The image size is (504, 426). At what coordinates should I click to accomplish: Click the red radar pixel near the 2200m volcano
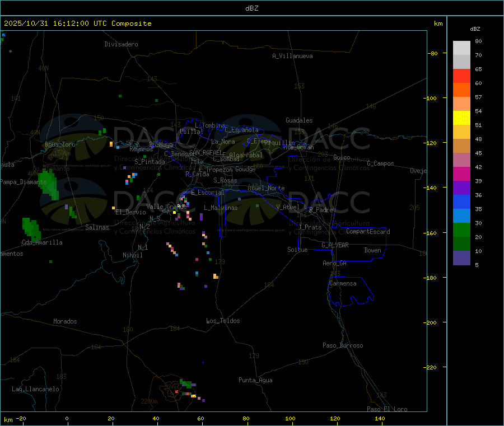pyautogui.click(x=176, y=392)
